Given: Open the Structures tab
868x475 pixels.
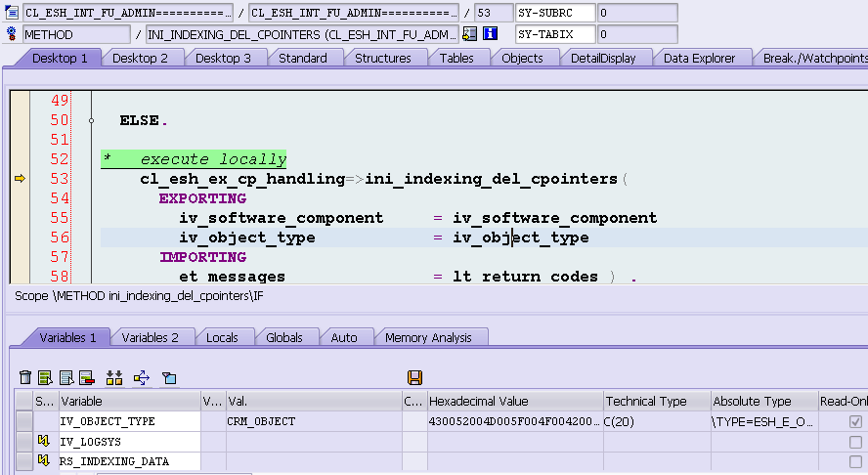Looking at the screenshot, I should point(382,58).
